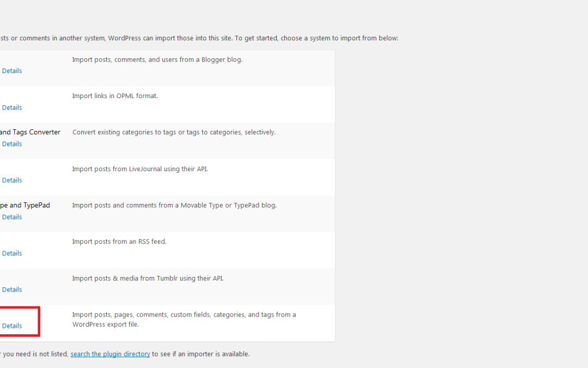Viewport: 588px width, 368px height.
Task: Open Details link for RSS feed importer
Action: (x=12, y=254)
